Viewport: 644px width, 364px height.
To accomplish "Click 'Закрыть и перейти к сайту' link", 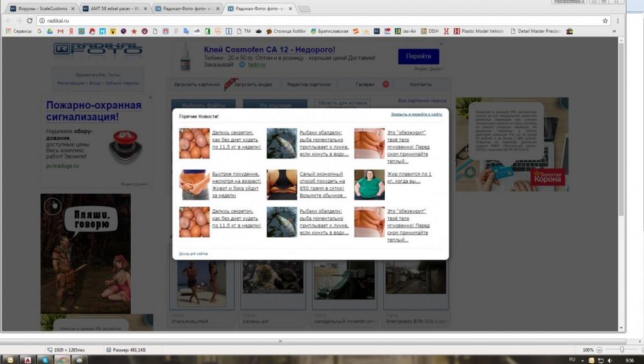I will [416, 114].
